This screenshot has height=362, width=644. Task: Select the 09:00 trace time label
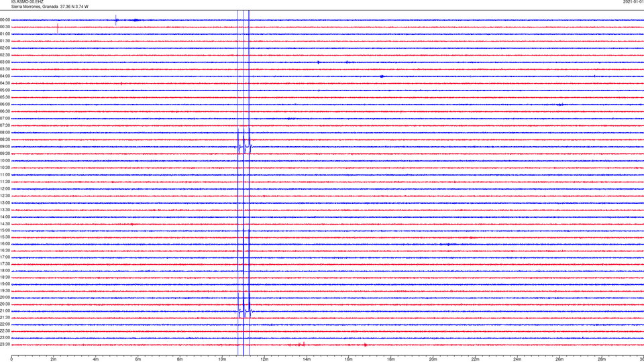tap(5, 147)
